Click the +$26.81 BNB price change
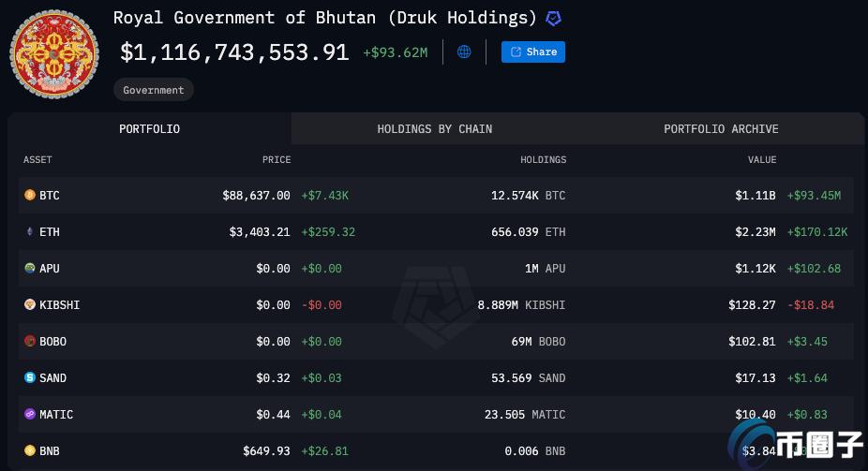The image size is (868, 471). [324, 450]
